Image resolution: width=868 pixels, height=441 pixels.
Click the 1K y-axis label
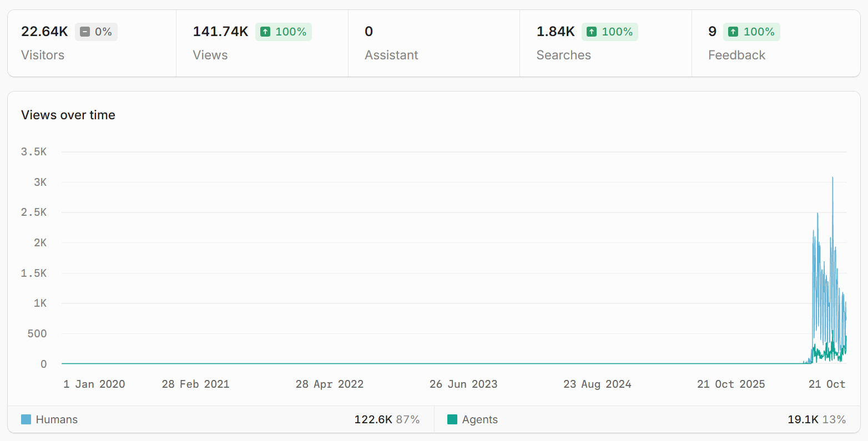click(x=41, y=303)
